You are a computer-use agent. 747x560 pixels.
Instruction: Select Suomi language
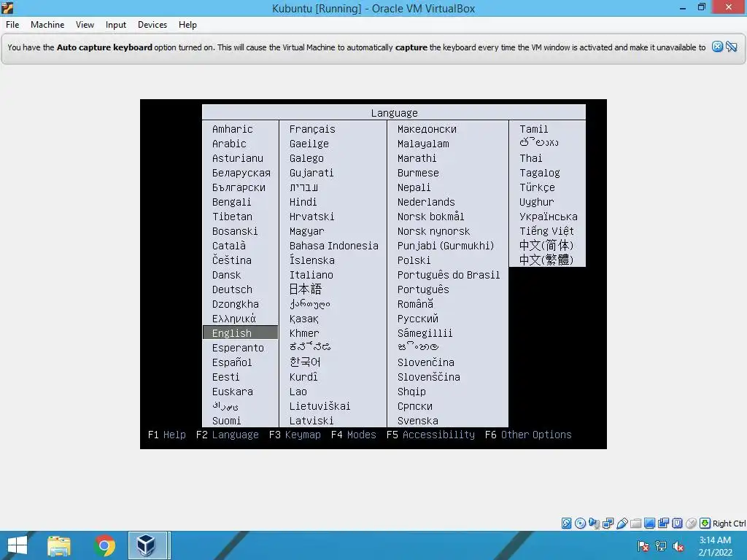[226, 421]
